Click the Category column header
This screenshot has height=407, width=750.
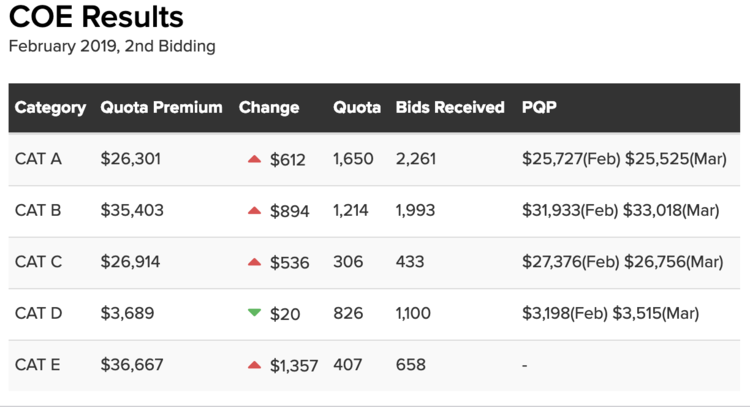tap(50, 107)
